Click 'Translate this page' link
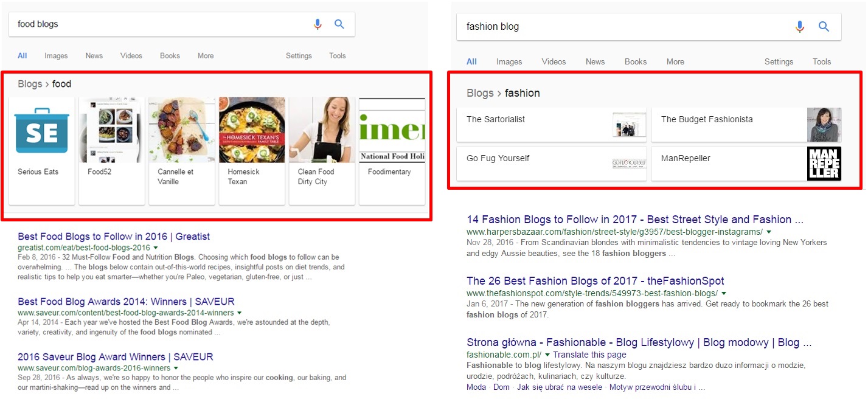 [x=589, y=355]
